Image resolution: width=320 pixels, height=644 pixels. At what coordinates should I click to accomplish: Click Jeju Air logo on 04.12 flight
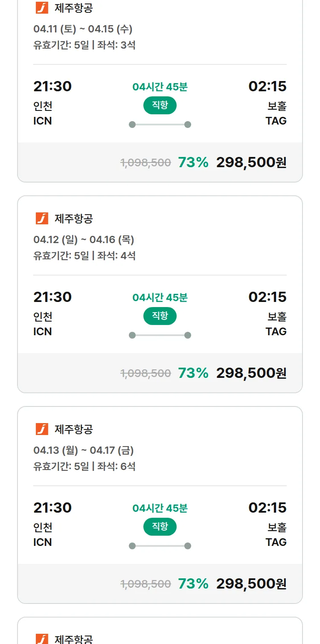(42, 218)
